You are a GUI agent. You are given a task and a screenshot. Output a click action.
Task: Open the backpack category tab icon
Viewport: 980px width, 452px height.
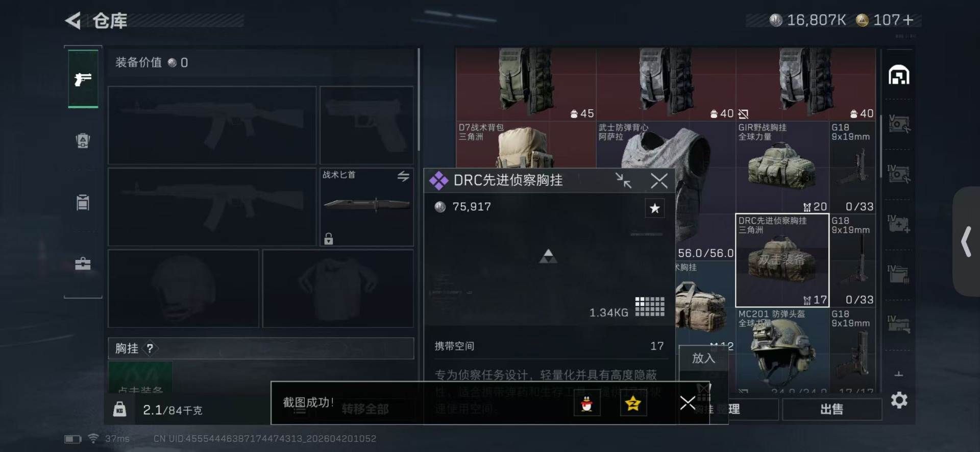[x=83, y=140]
